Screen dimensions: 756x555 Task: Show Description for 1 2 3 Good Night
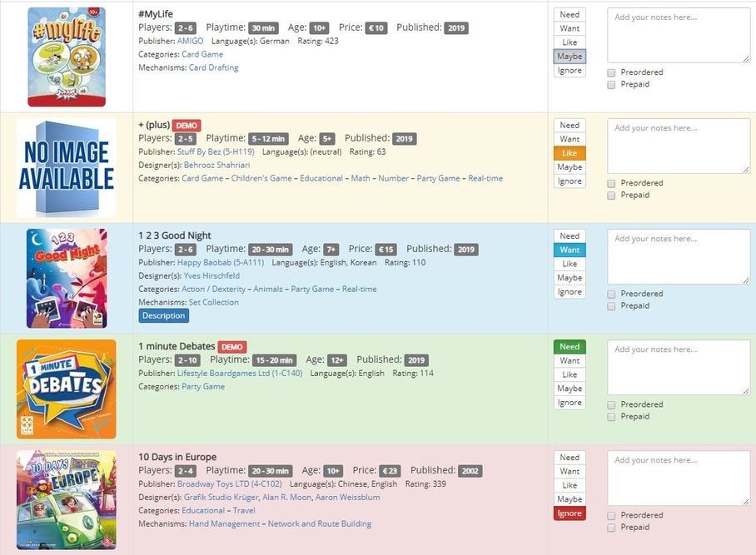[x=163, y=316]
